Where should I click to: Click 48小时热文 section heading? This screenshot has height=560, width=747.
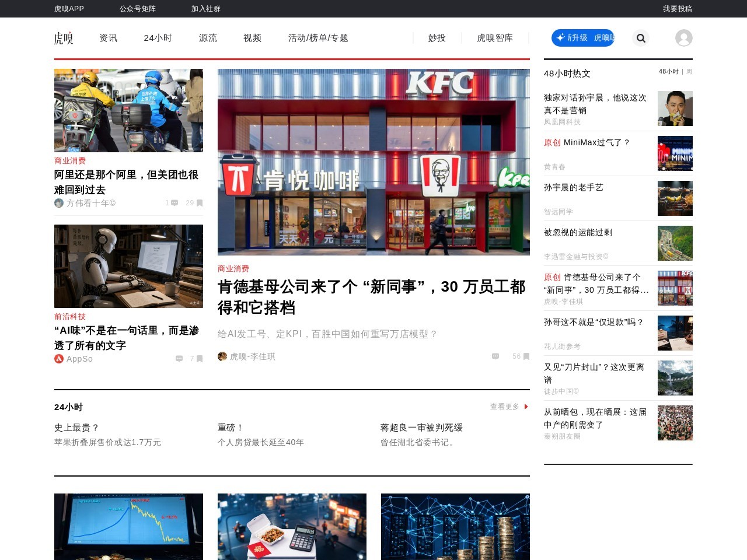(x=567, y=73)
